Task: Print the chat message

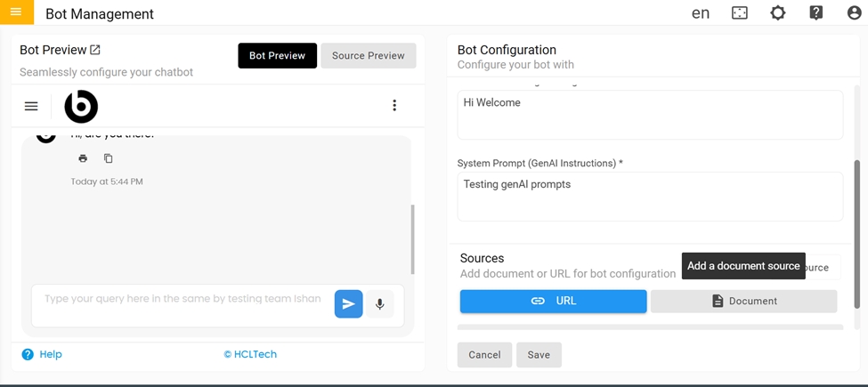Action: point(83,158)
